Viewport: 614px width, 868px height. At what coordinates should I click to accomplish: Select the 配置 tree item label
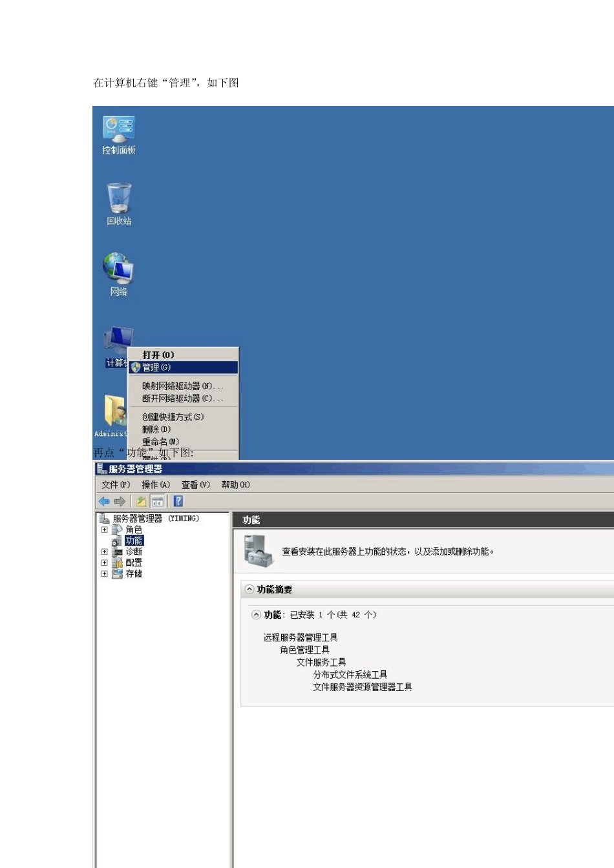tap(134, 563)
